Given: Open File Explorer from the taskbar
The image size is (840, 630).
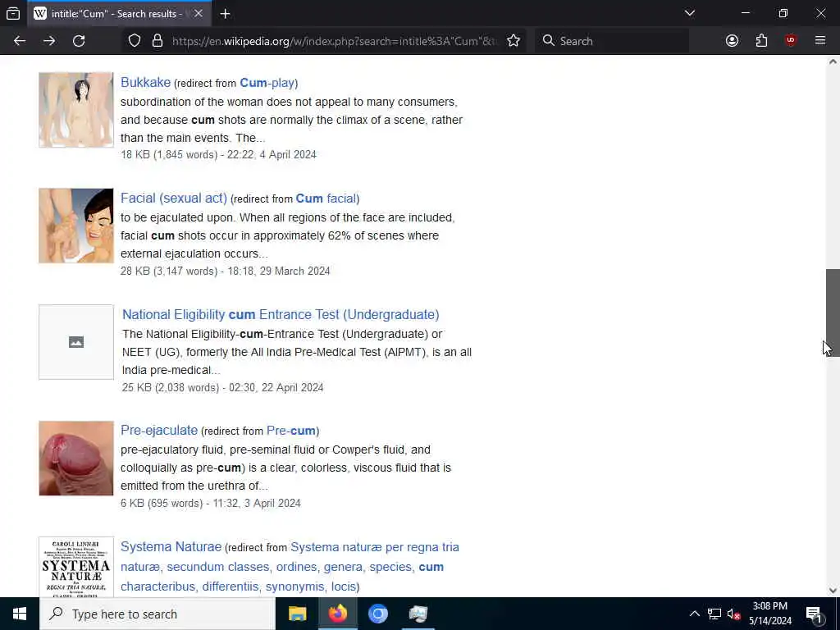Looking at the screenshot, I should [x=297, y=614].
